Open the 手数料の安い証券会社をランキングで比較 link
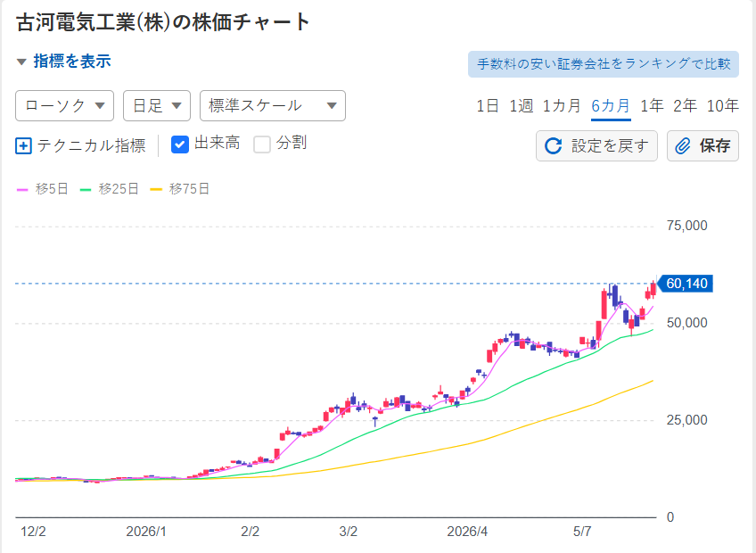This screenshot has width=756, height=553. (x=604, y=63)
